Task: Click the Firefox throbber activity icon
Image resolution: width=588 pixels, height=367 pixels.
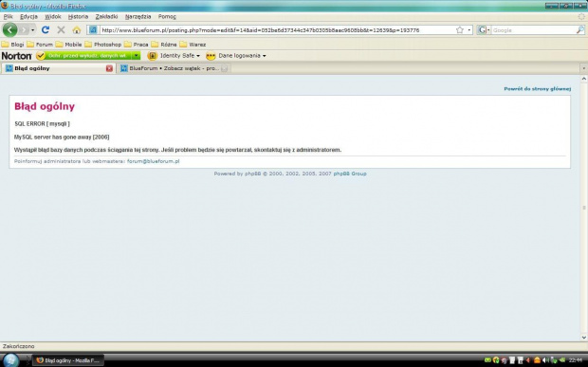Action: (581, 16)
